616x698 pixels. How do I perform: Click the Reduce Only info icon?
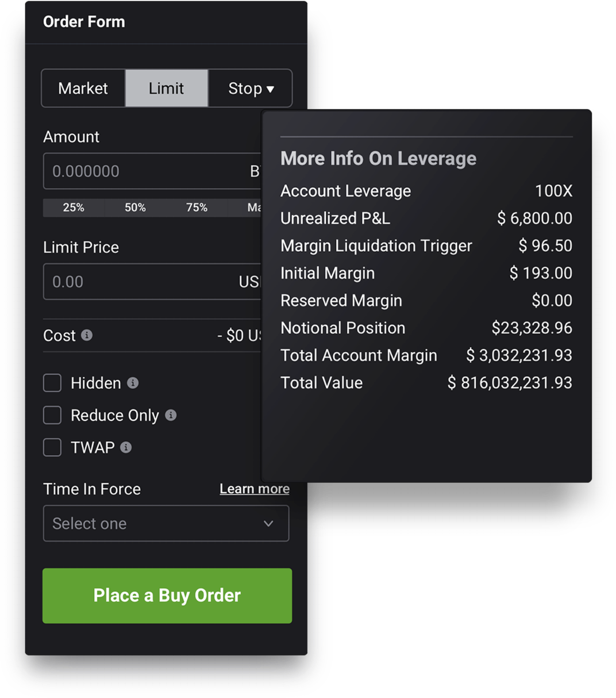pos(171,415)
